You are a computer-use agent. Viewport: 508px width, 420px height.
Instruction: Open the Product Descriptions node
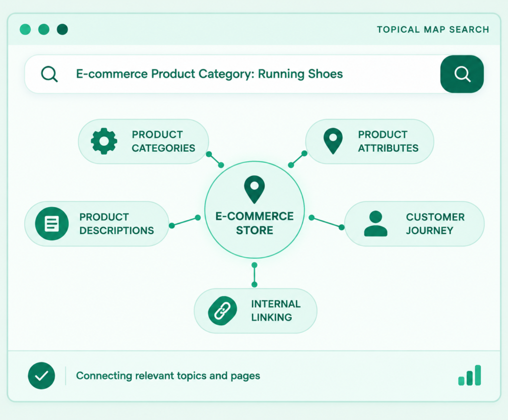97,224
